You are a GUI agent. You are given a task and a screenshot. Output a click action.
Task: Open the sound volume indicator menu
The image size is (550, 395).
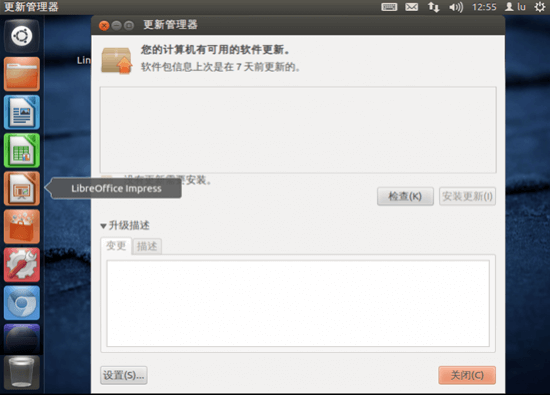coord(456,7)
